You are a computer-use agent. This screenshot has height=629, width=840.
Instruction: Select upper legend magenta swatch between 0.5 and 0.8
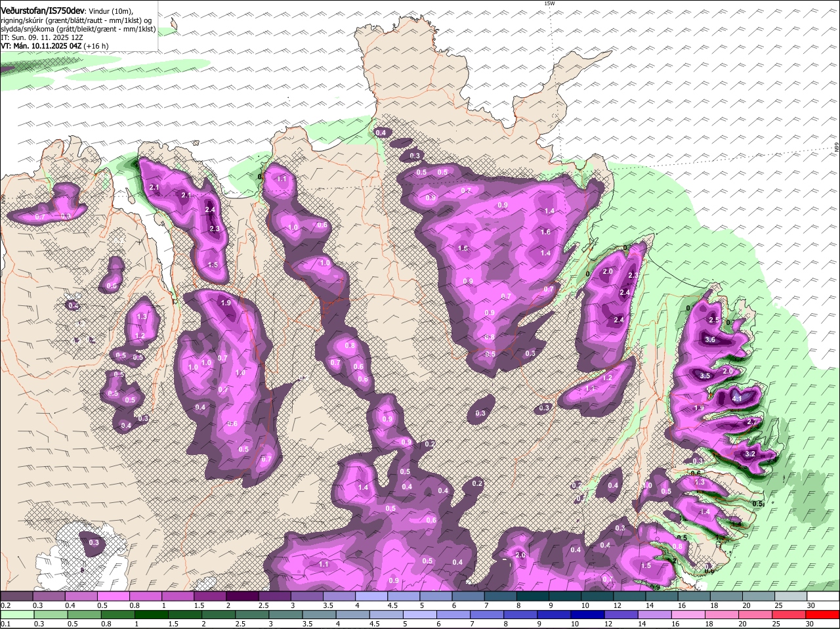tap(113, 596)
